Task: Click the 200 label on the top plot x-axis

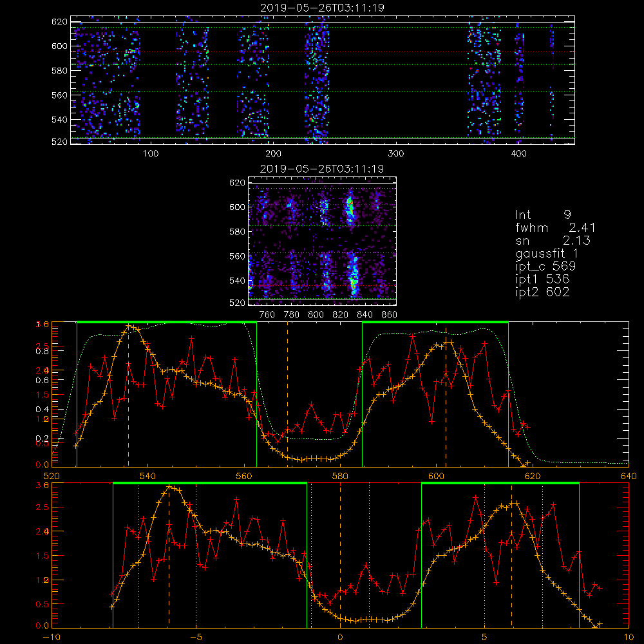Action: [x=273, y=154]
